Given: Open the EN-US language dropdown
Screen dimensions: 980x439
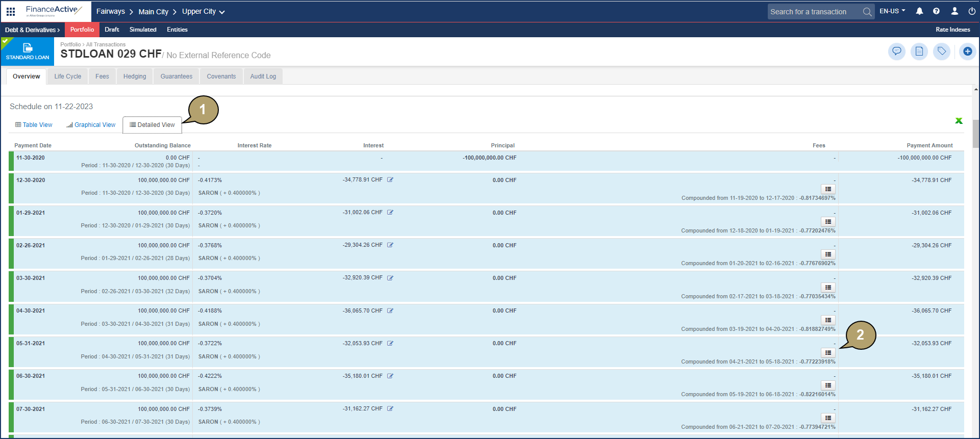Looking at the screenshot, I should [x=892, y=11].
